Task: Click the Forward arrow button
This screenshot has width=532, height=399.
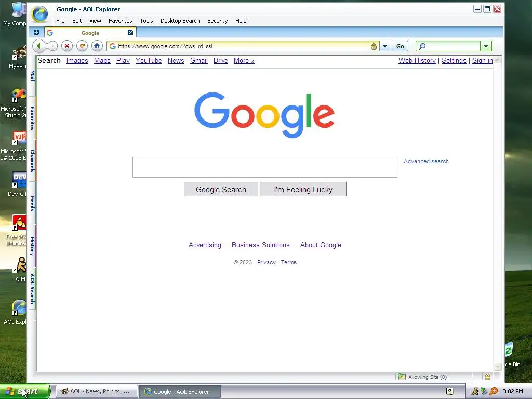Action: (52, 46)
